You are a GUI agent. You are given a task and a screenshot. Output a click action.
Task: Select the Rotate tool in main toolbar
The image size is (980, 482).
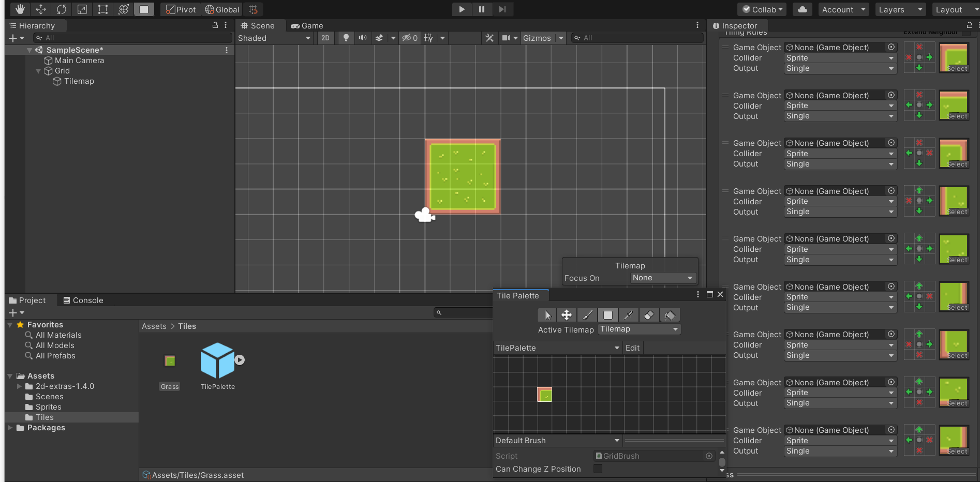[61, 9]
